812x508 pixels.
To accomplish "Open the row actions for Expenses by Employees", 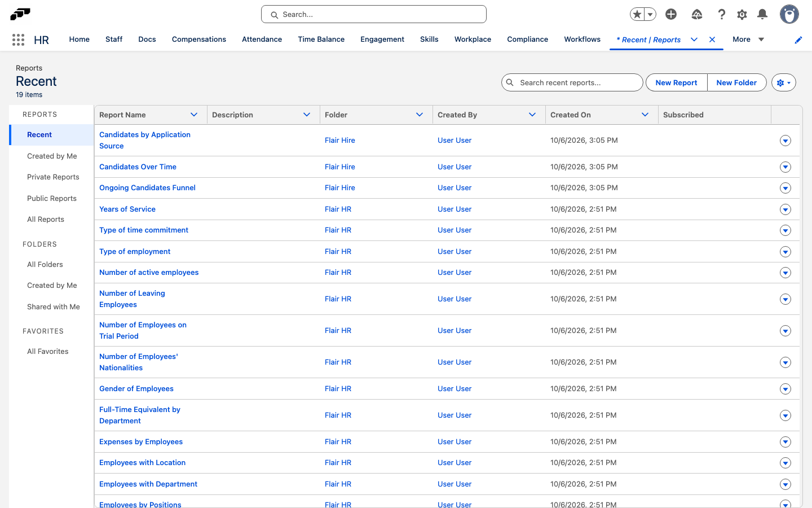I will [785, 442].
